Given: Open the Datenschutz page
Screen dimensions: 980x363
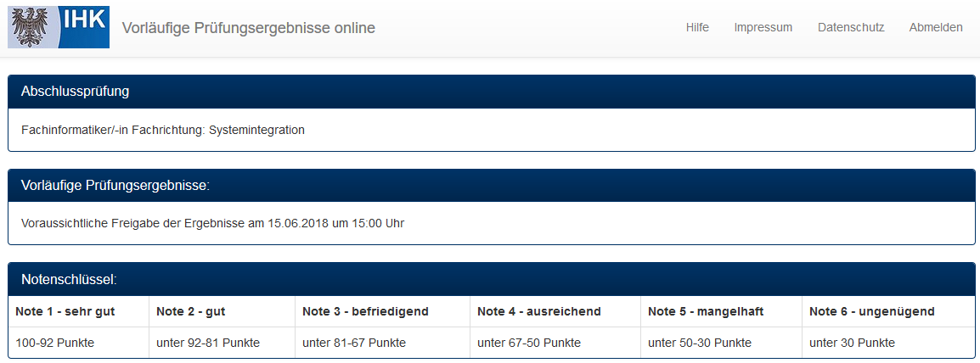Looking at the screenshot, I should click(x=850, y=27).
